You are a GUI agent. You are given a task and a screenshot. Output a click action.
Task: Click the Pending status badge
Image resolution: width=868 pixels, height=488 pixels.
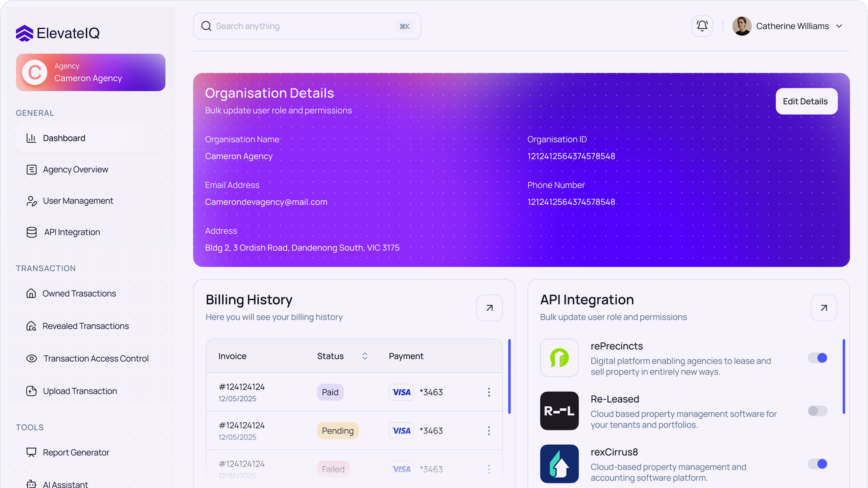[338, 430]
